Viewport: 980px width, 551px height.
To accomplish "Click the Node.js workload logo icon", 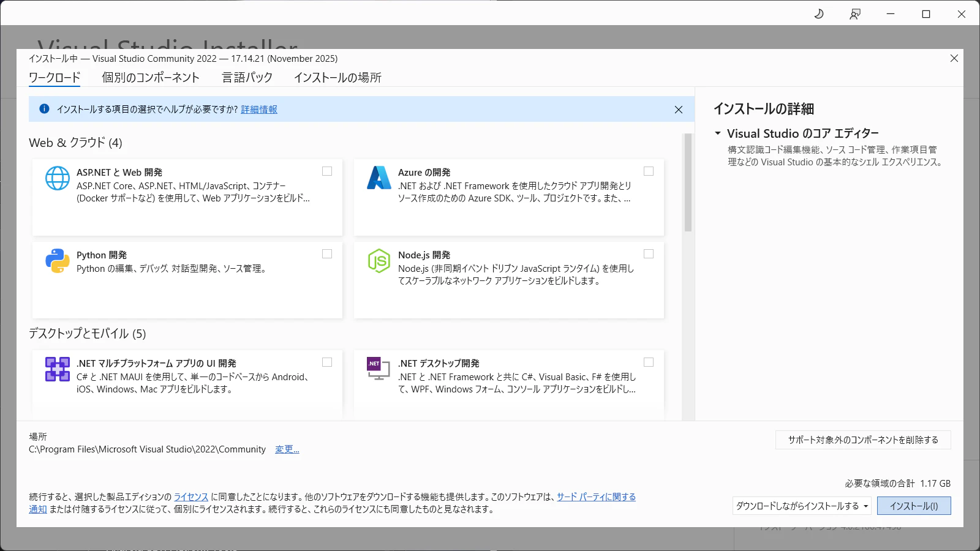I will [379, 261].
